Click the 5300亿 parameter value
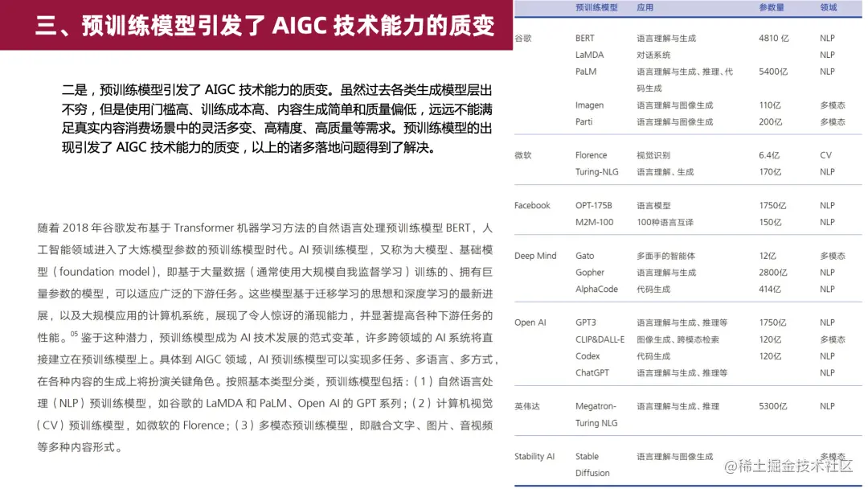Viewport: 868px width, 489px height. pyautogui.click(x=773, y=406)
